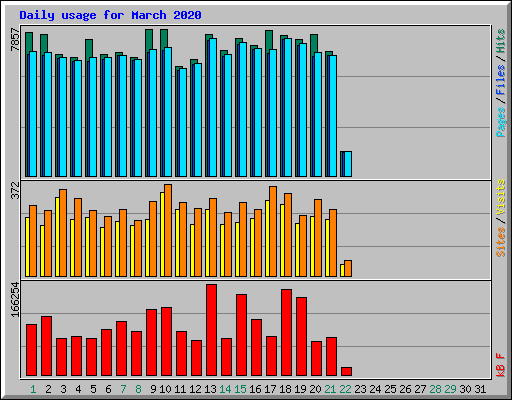
Task: Click day 11 on the x-axis
Action: pyautogui.click(x=180, y=389)
